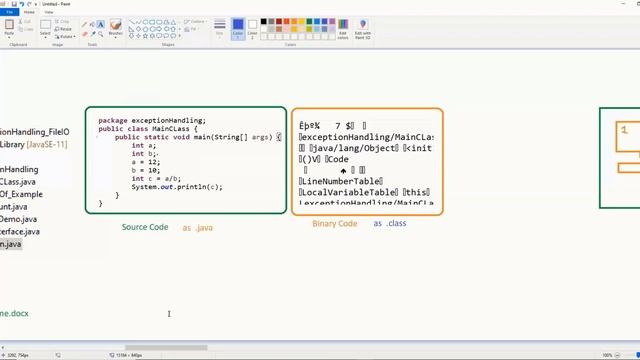Viewport: 640px width, 360px height.
Task: Activate the Color 2 background button
Action: (x=252, y=29)
